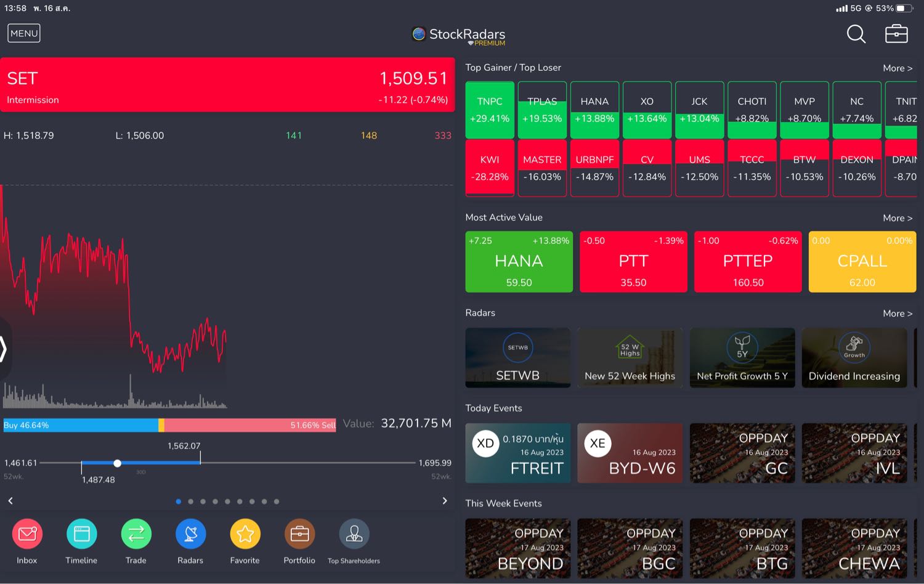Show more Top Gainer / Top Loser

(898, 68)
